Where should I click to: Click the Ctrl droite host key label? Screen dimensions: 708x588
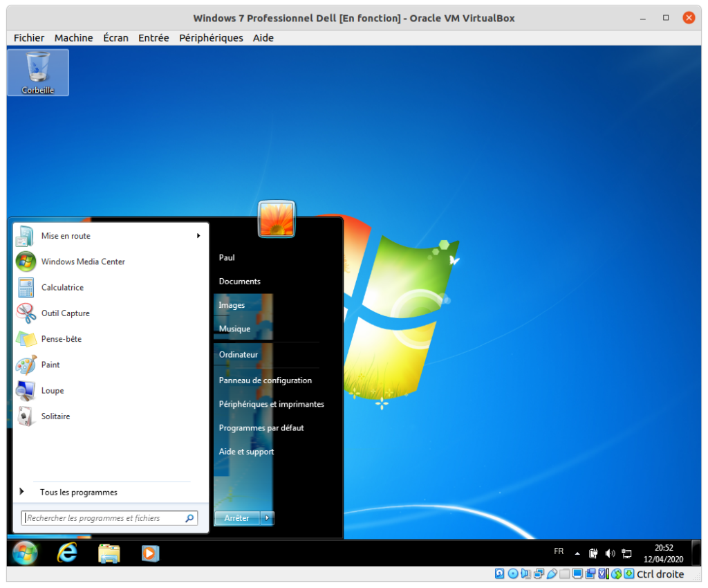(x=660, y=574)
